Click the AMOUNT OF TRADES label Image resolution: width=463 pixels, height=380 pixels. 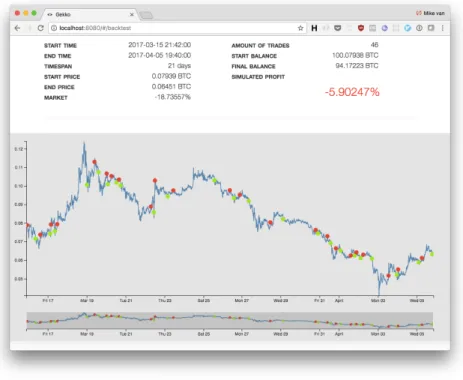[260, 46]
